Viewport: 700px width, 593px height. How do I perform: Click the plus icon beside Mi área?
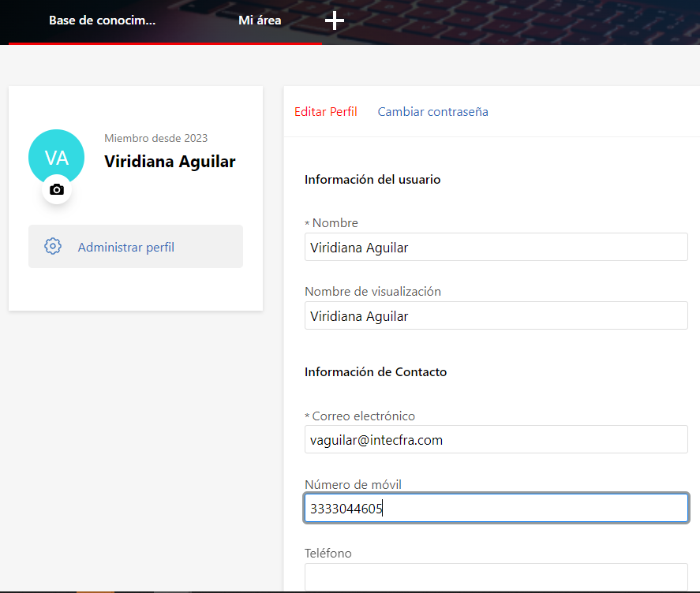pyautogui.click(x=335, y=21)
